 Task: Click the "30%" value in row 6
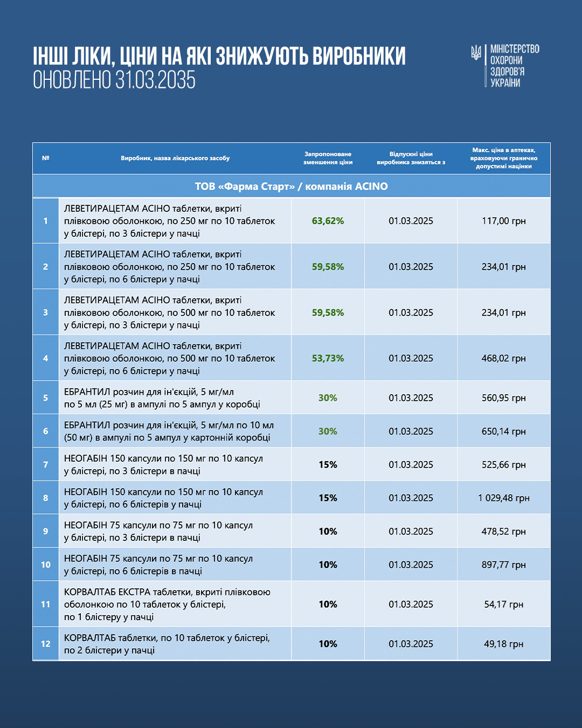[328, 431]
